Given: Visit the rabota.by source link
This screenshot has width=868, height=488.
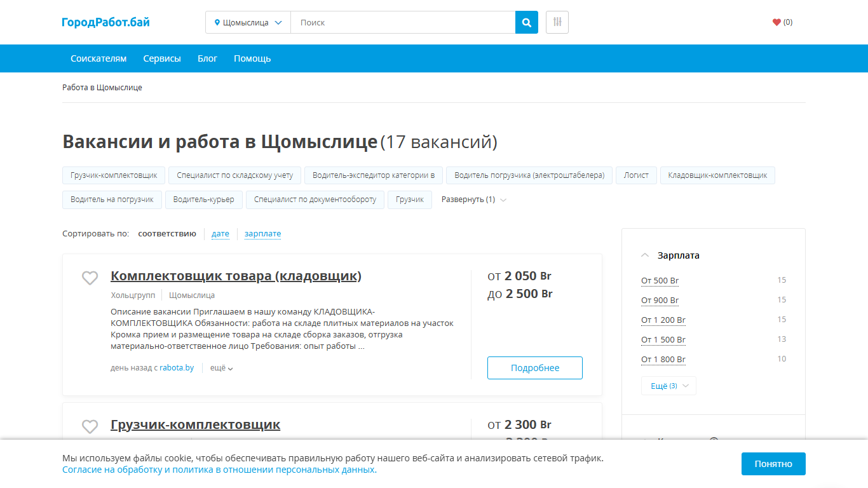Looking at the screenshot, I should (177, 368).
